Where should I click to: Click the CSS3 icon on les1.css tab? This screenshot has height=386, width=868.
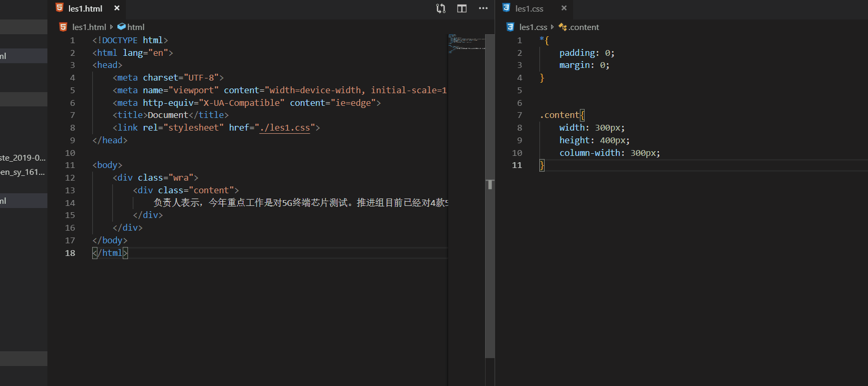(x=506, y=8)
